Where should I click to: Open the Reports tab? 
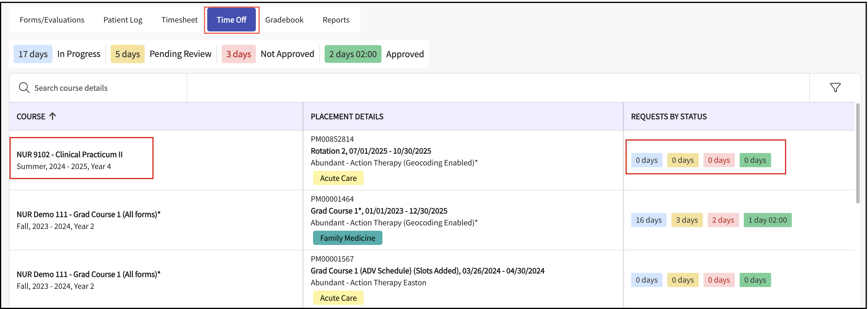(x=336, y=20)
